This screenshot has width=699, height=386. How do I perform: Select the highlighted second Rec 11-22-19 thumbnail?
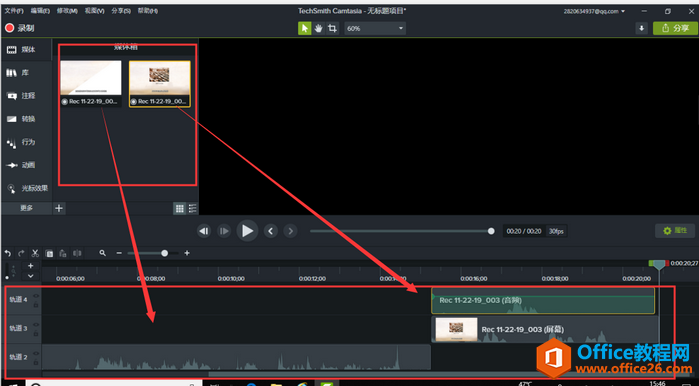pyautogui.click(x=160, y=83)
